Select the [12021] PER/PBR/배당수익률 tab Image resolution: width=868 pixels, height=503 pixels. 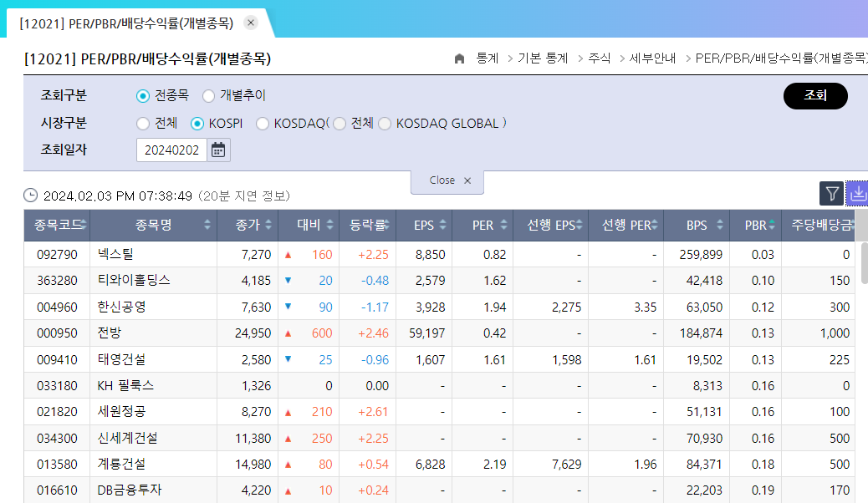126,23
